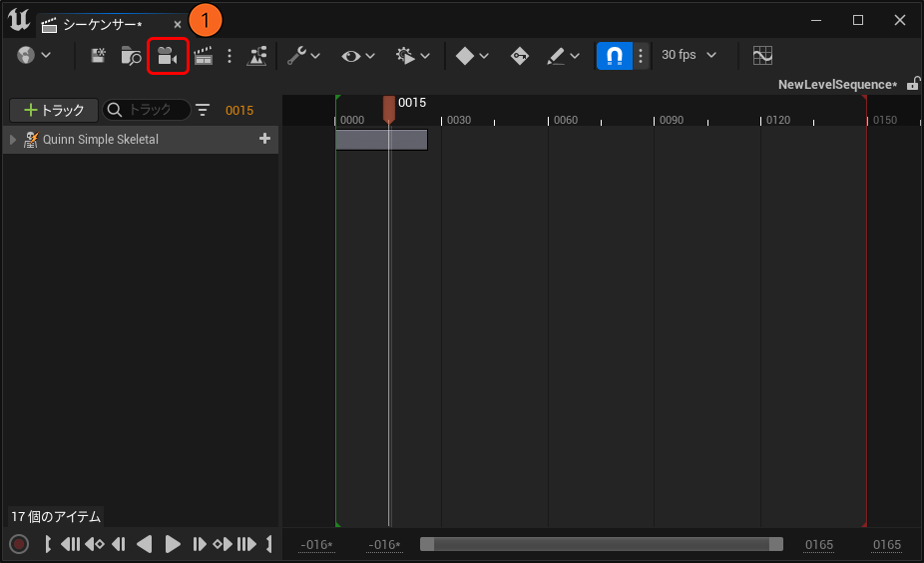Open the wrench actions dropdown
This screenshot has width=924, height=563.
coord(303,56)
